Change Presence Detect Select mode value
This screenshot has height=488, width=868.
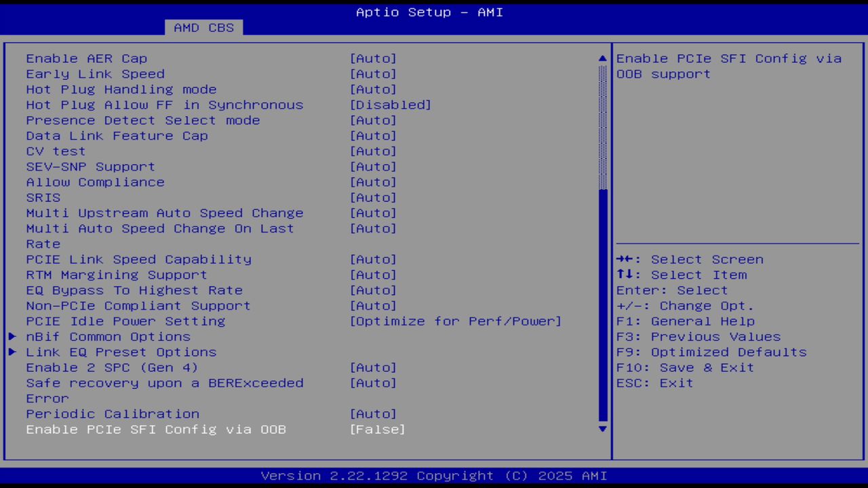click(x=373, y=120)
